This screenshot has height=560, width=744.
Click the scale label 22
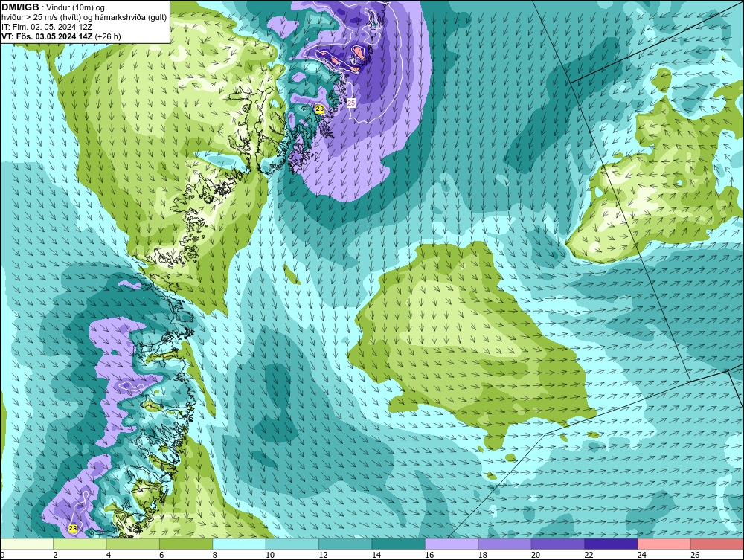tap(589, 555)
